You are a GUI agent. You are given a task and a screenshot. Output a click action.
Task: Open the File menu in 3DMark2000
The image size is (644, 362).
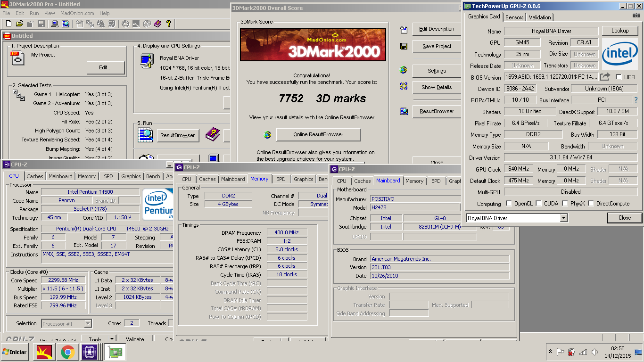coord(7,13)
